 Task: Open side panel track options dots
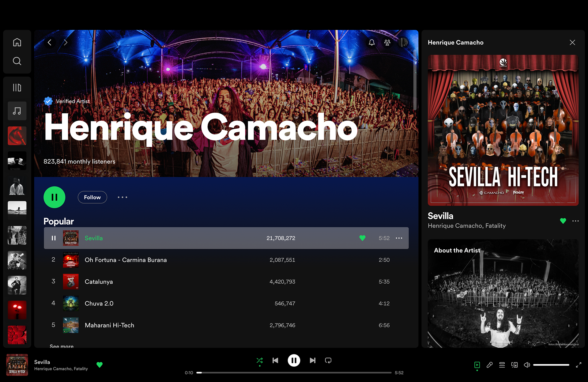[575, 221]
